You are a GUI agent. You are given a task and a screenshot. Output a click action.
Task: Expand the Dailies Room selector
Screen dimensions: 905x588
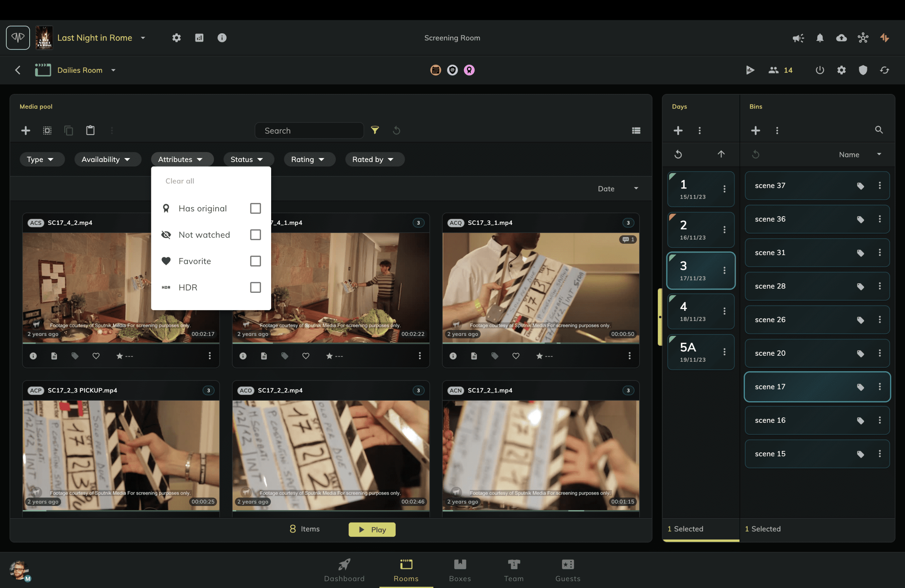click(x=114, y=70)
